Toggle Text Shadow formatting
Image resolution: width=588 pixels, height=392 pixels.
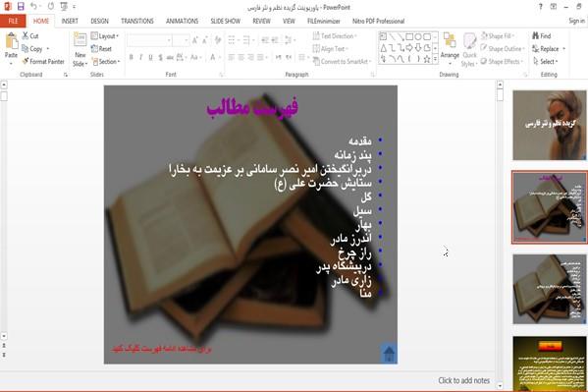pos(160,57)
